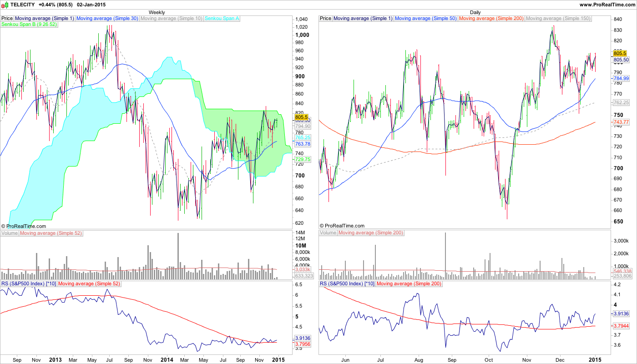Click the blue 763.78 value tag
The image size is (637, 364).
tap(303, 144)
